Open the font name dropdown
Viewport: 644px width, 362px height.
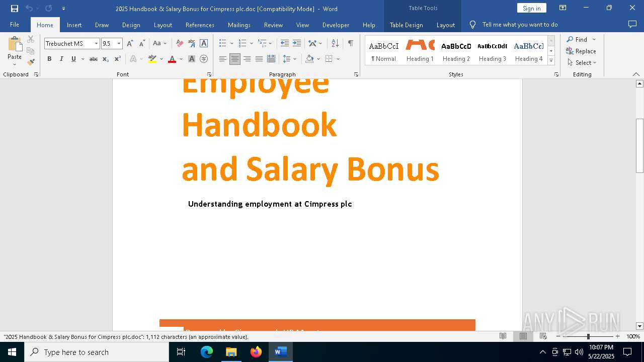[96, 44]
